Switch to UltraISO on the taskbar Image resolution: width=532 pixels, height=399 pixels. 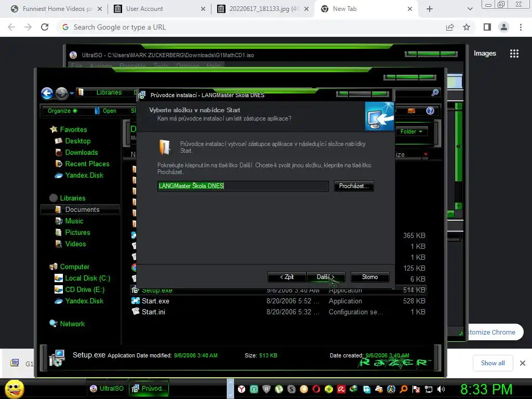click(x=107, y=389)
